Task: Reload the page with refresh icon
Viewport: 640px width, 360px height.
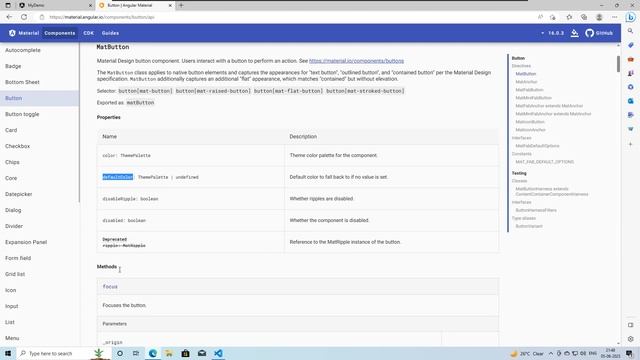Action: pos(24,17)
